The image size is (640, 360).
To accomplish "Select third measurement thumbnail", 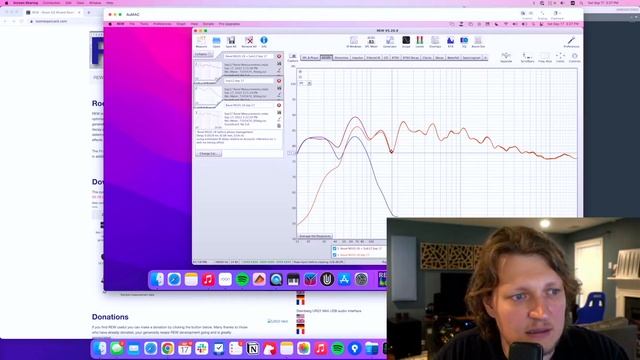I will pos(208,119).
